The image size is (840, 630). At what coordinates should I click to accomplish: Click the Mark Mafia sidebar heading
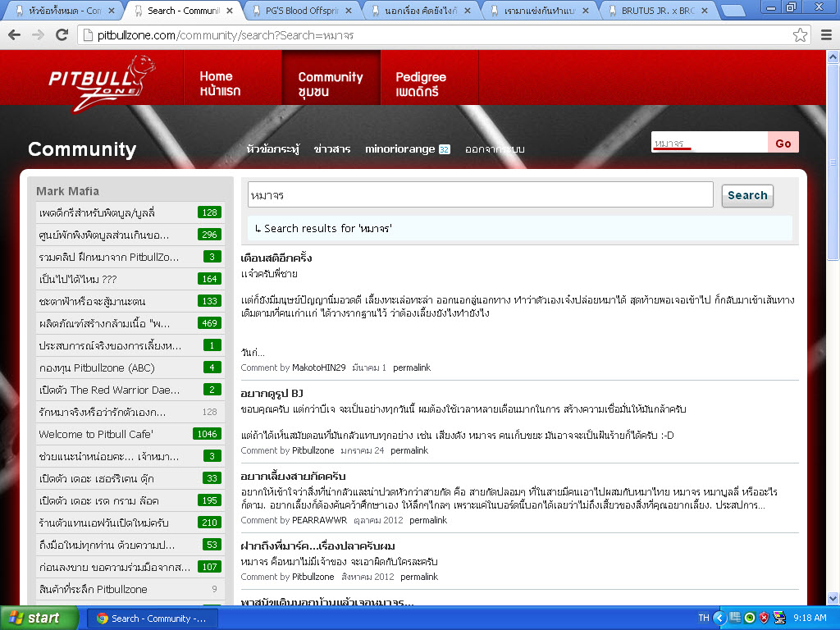pos(67,191)
